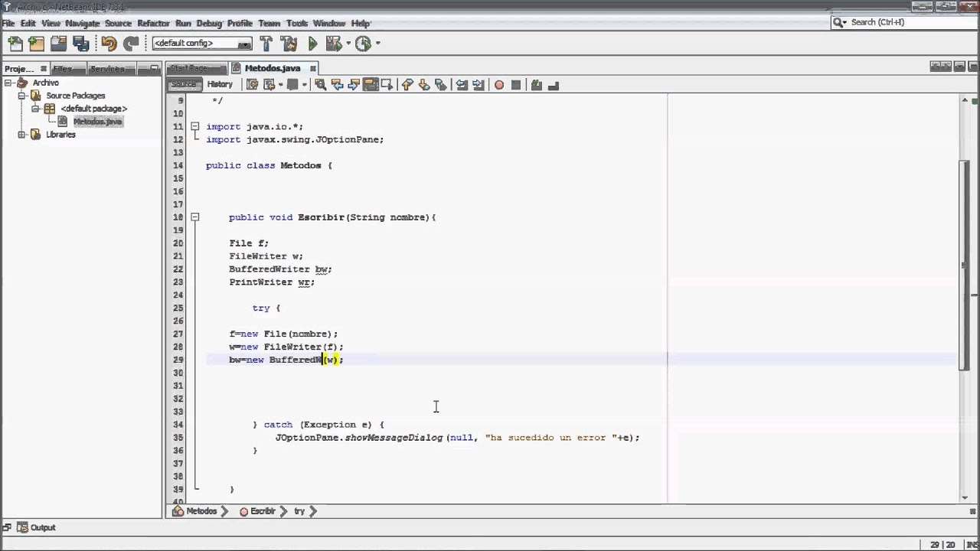980x551 pixels.
Task: Build the project with the hammer icon
Action: [x=266, y=44]
